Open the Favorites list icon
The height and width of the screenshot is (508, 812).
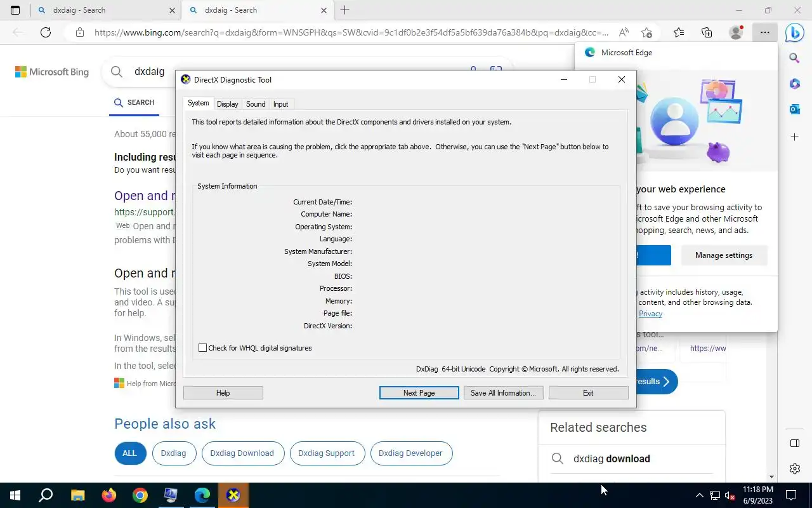(679, 32)
